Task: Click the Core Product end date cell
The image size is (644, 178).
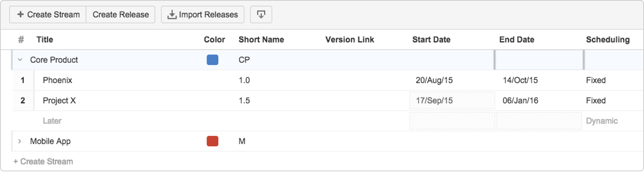Action: pos(539,60)
